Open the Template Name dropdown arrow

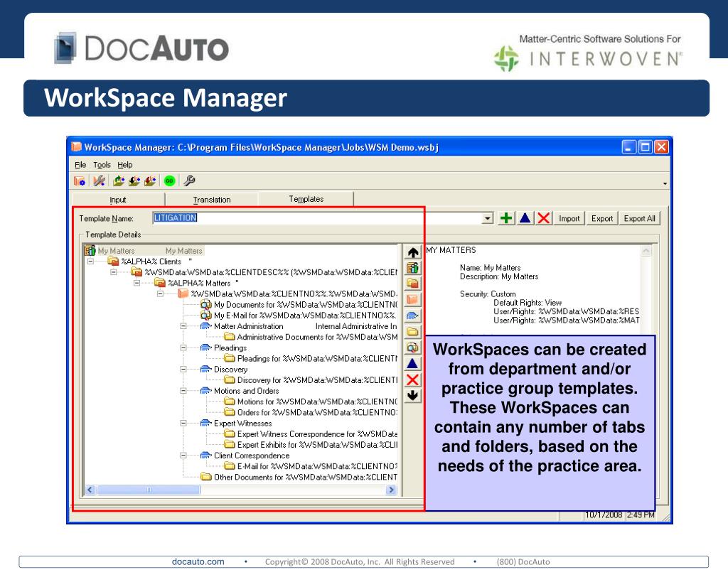pyautogui.click(x=487, y=218)
